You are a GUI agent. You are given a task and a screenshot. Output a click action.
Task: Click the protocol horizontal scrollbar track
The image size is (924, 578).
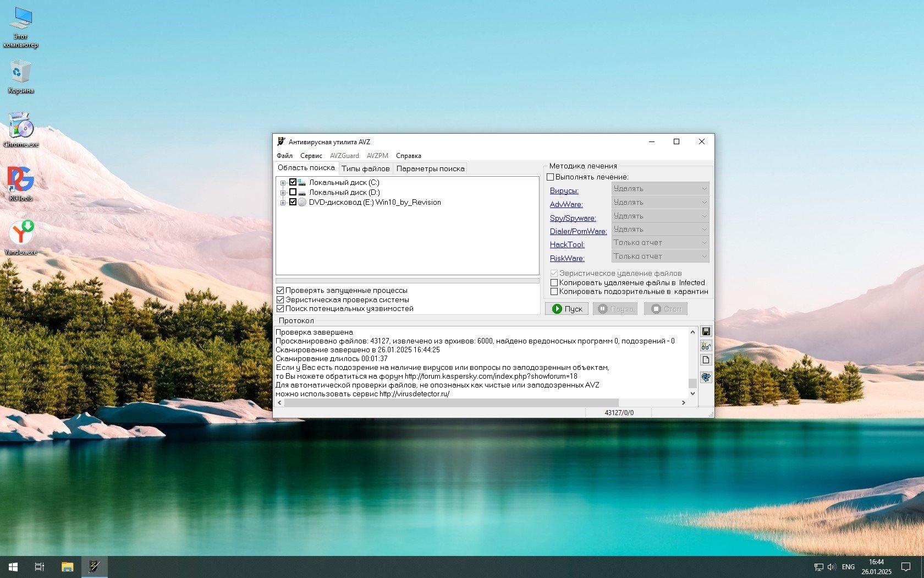(x=649, y=402)
